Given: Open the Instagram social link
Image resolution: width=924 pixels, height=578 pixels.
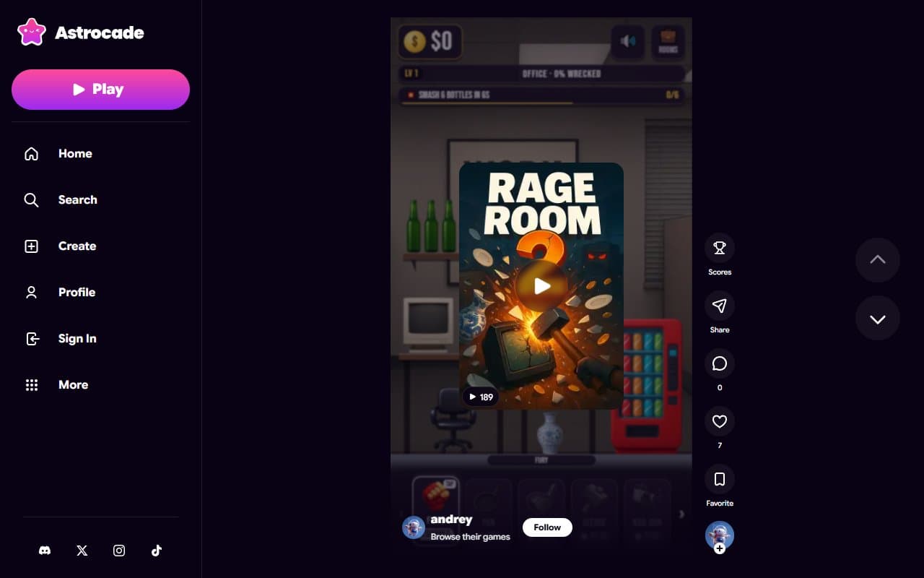Looking at the screenshot, I should coord(119,551).
